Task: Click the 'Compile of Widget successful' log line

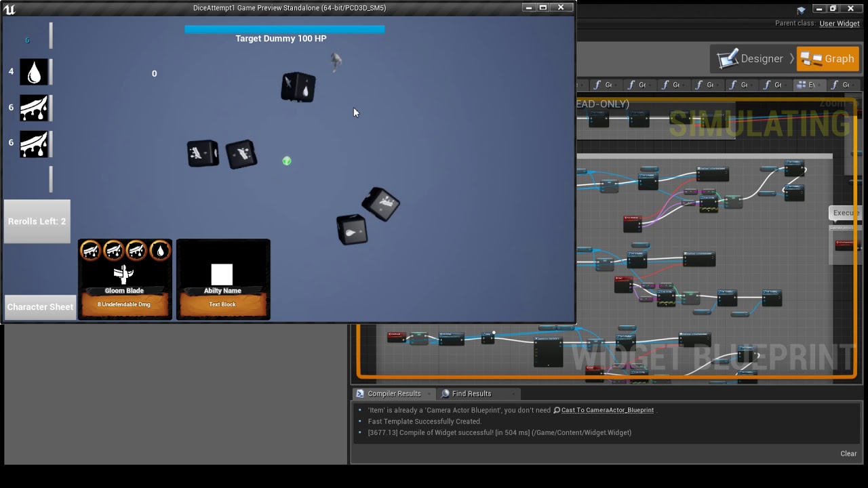Action: point(500,432)
